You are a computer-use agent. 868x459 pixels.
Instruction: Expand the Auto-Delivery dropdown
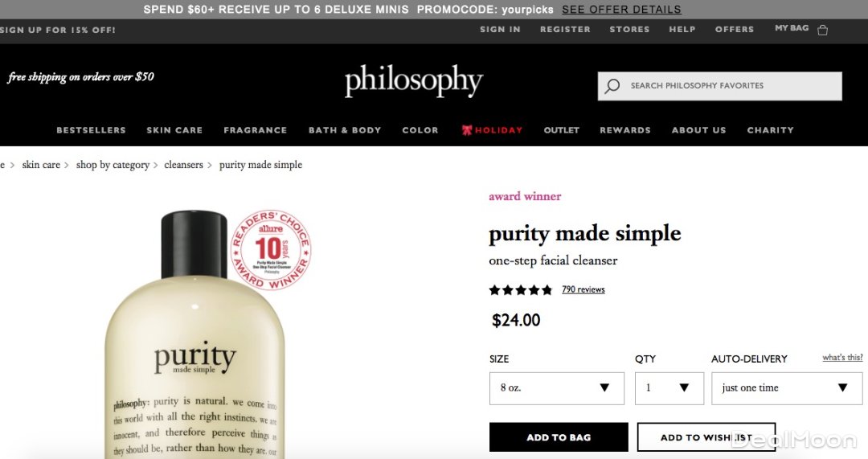pyautogui.click(x=787, y=388)
